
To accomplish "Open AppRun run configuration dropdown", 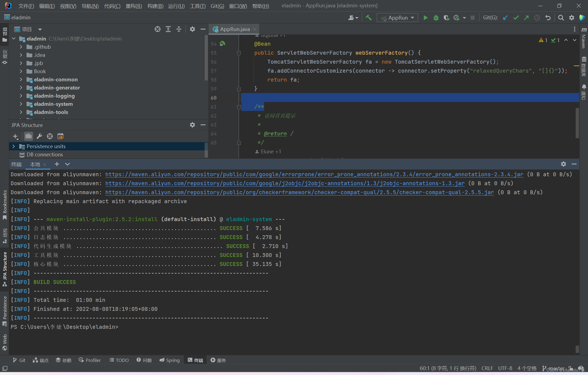I will coord(397,18).
